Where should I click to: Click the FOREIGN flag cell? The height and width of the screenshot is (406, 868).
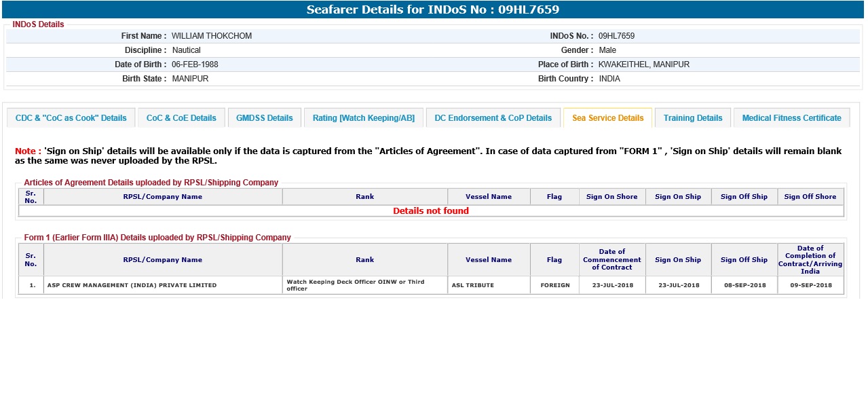click(554, 285)
